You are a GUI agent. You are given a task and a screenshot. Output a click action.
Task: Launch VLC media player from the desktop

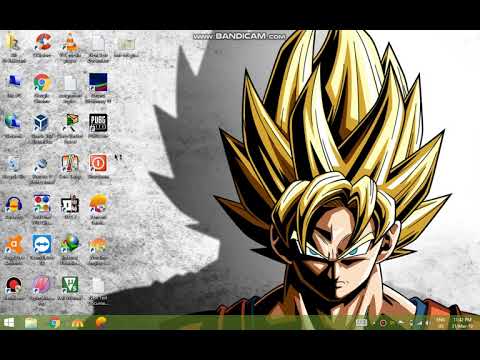[x=70, y=47]
